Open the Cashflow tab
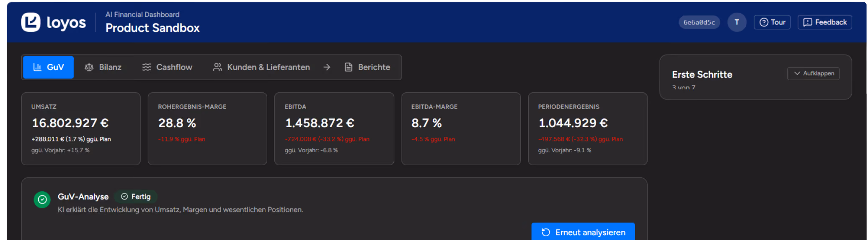 pos(167,67)
